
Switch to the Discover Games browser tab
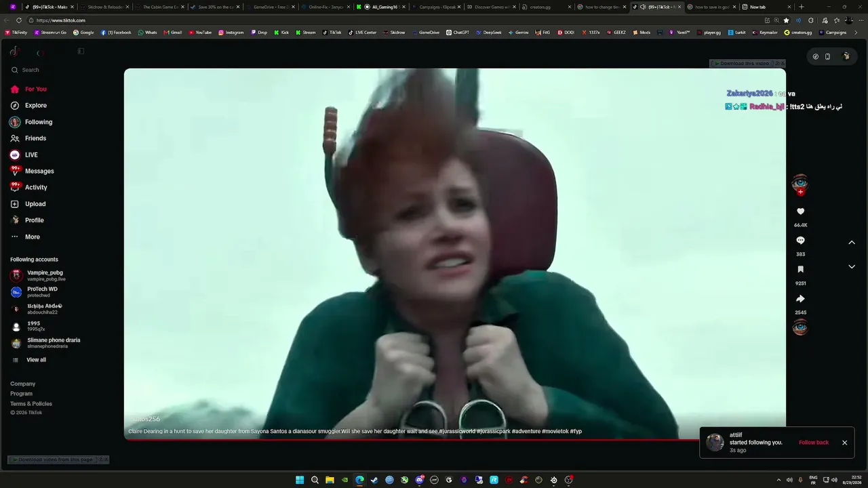[x=491, y=7]
